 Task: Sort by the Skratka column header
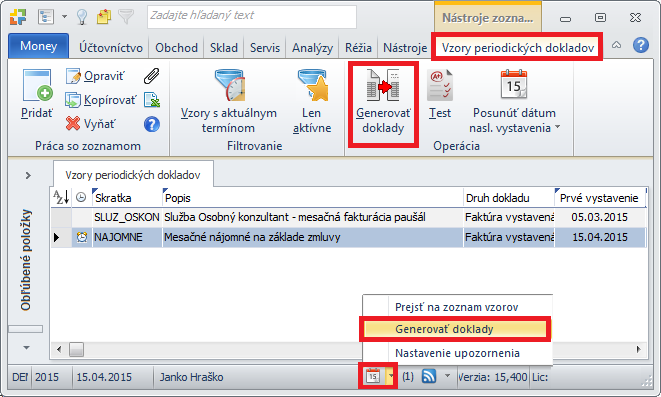(x=127, y=198)
